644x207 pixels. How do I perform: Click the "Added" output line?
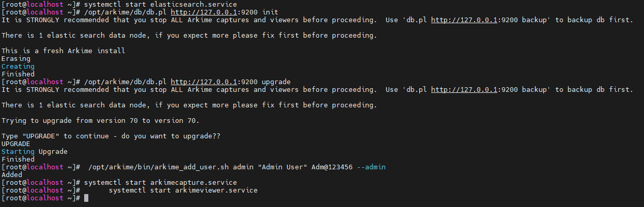coord(12,175)
